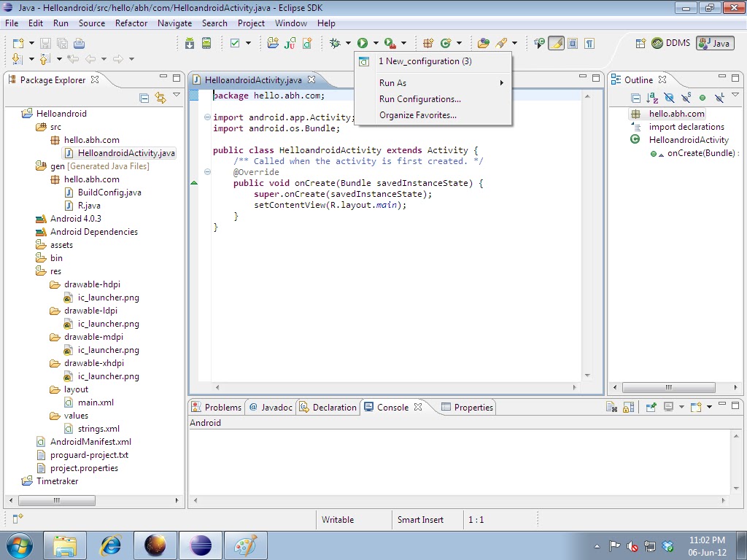Click the New Java Class icon
This screenshot has width=747, height=560.
[446, 43]
